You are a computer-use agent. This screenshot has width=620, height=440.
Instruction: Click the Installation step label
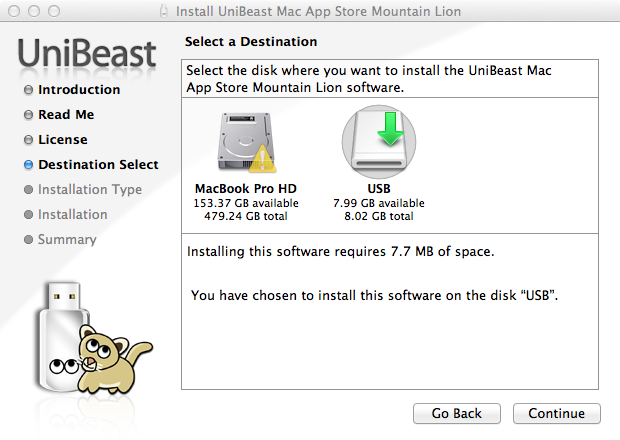pyautogui.click(x=72, y=215)
